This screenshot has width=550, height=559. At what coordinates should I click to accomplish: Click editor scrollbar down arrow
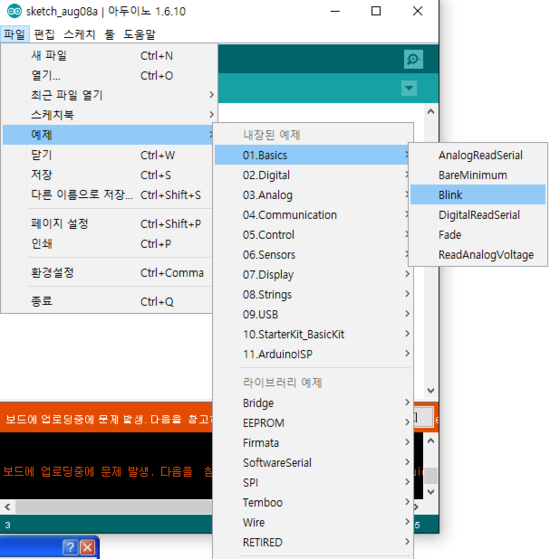click(431, 391)
